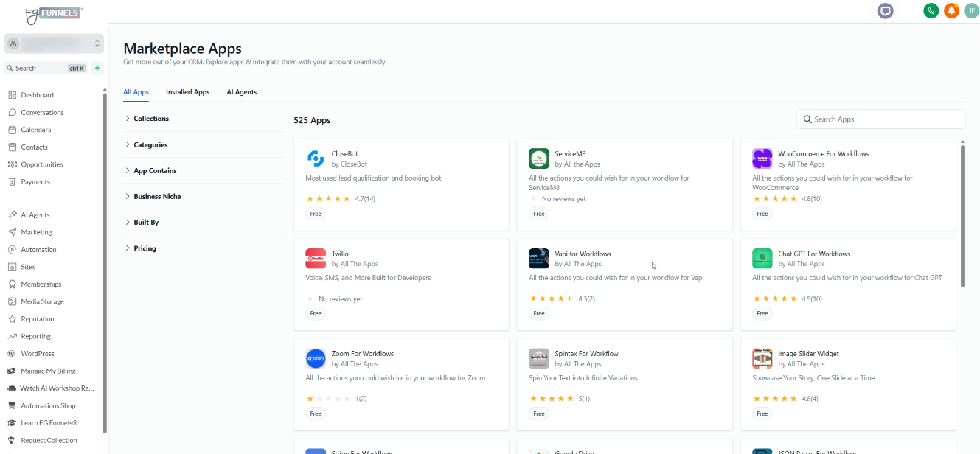Click the Zoom For Workflows app logo

pyautogui.click(x=316, y=359)
